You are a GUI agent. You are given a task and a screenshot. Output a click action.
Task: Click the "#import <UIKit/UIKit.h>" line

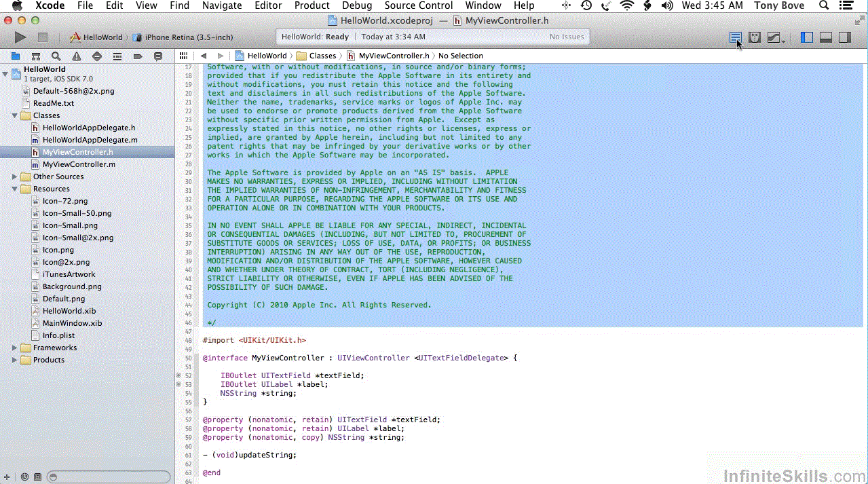pos(254,340)
